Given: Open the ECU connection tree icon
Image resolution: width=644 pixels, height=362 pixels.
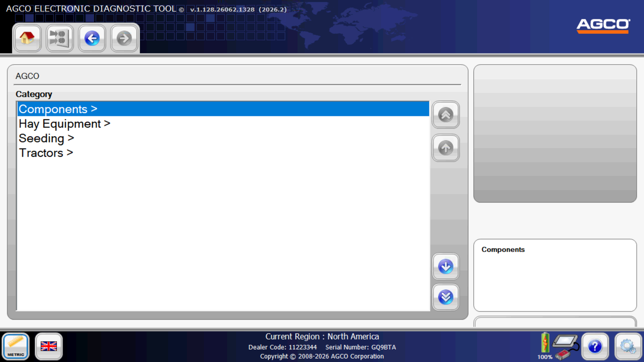Looking at the screenshot, I should (60, 38).
